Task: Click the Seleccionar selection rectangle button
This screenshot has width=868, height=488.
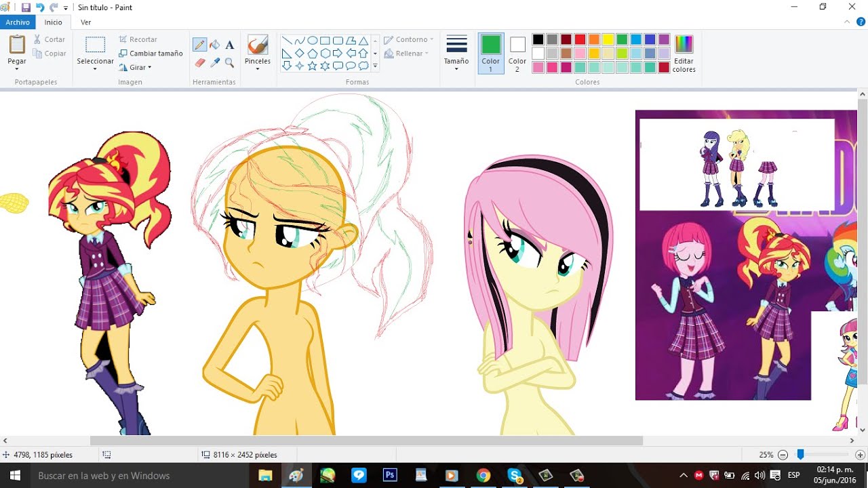Action: tap(95, 45)
